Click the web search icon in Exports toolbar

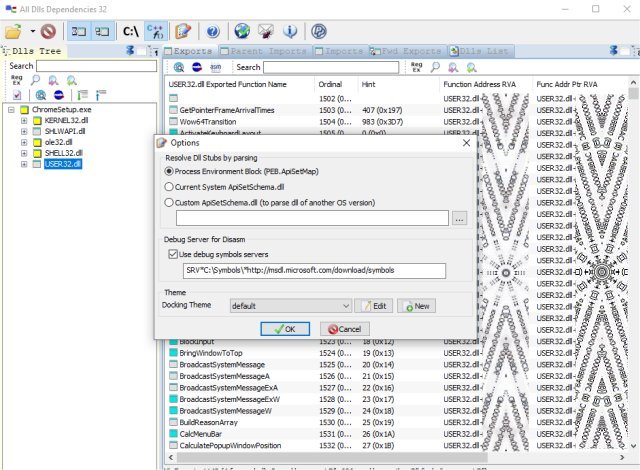179,67
